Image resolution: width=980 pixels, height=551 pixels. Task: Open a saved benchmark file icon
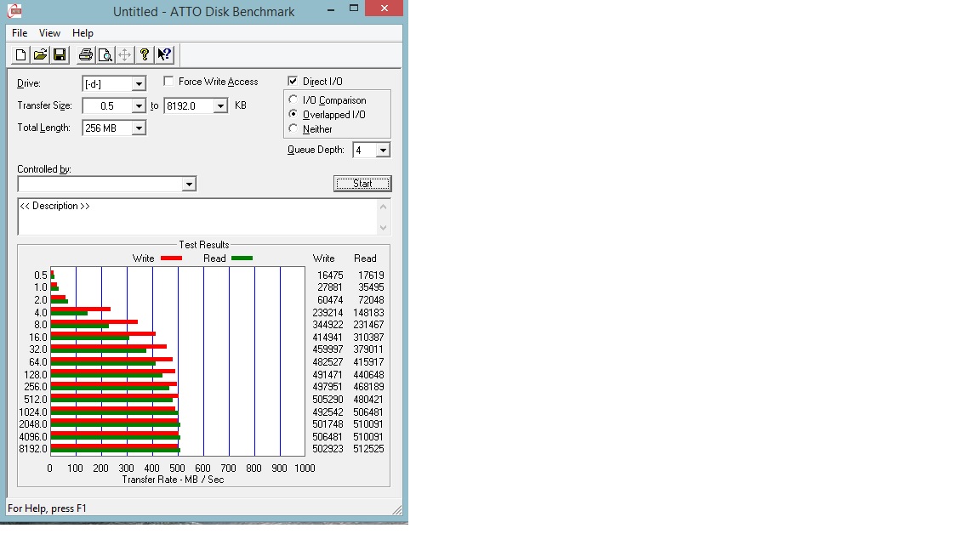40,55
